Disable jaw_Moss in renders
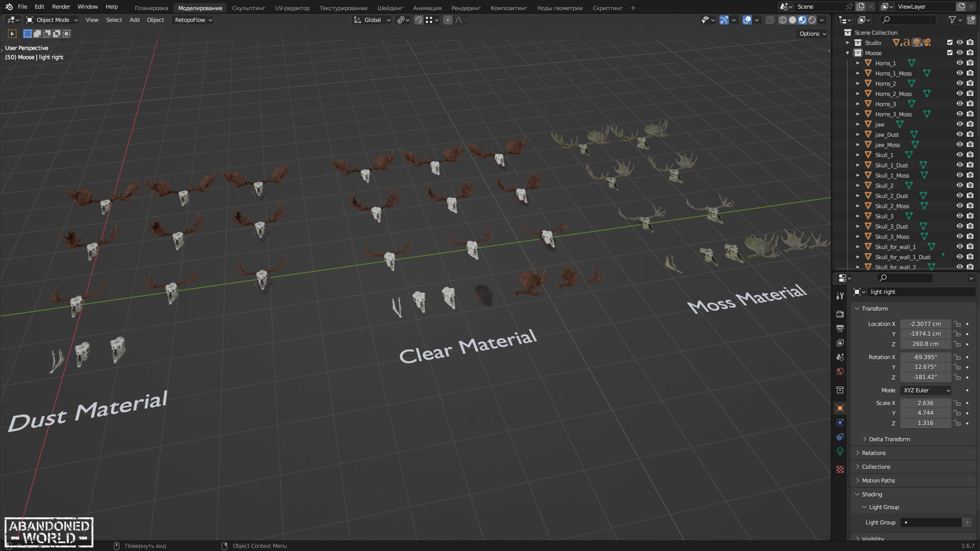Image resolution: width=980 pixels, height=551 pixels. pyautogui.click(x=970, y=145)
